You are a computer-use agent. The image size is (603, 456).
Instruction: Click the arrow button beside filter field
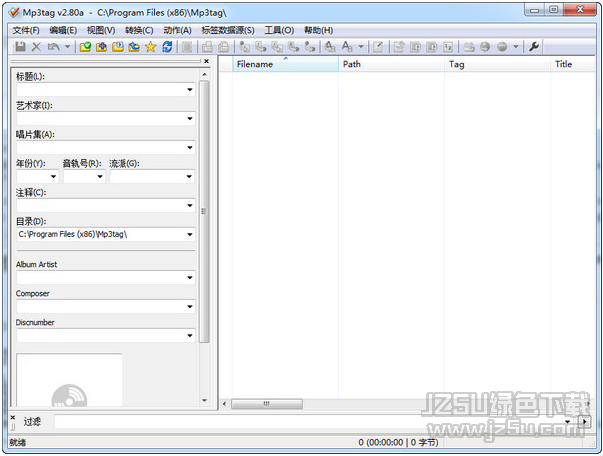coord(585,421)
